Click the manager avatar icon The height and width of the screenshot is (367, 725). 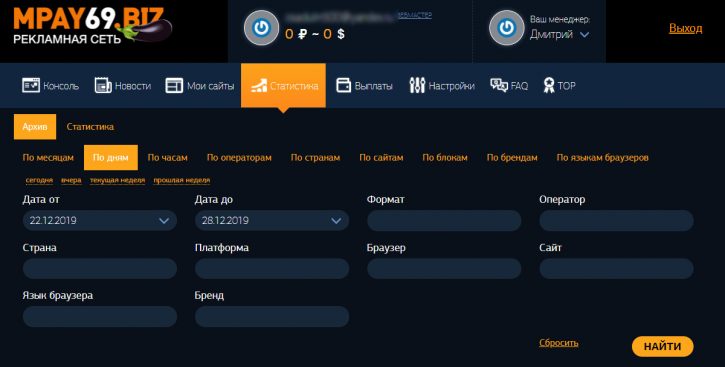point(506,28)
